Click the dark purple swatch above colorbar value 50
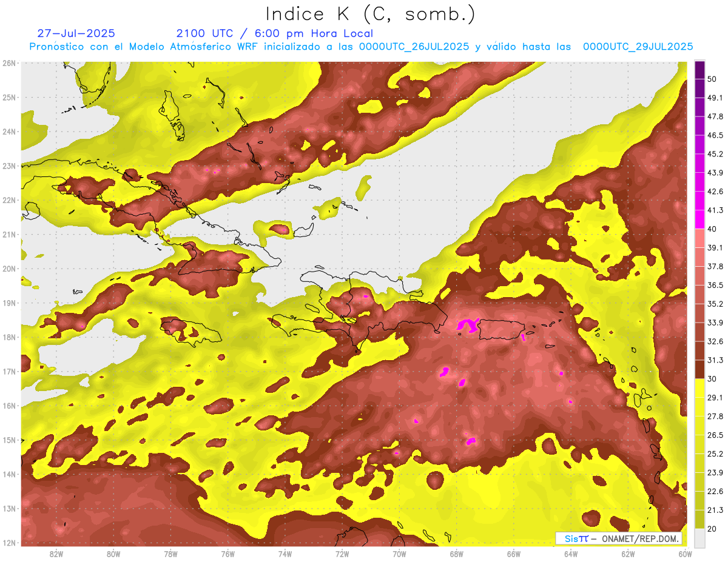 [699, 70]
